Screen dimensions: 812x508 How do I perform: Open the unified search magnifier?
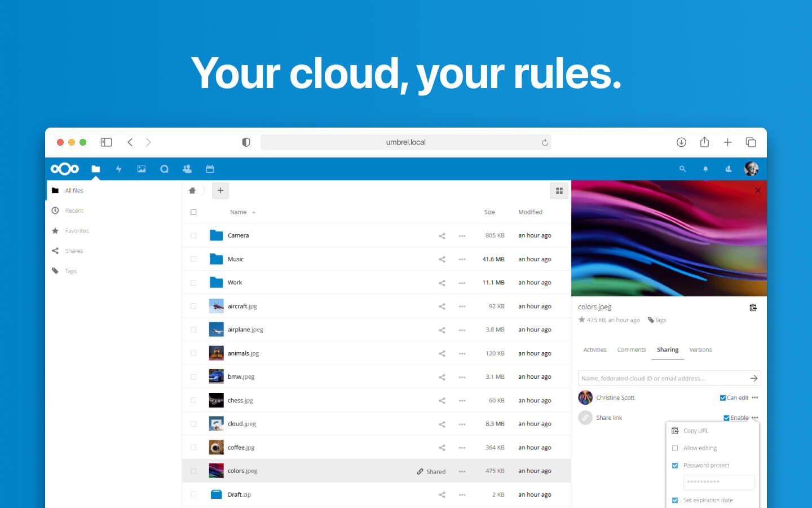(x=683, y=169)
